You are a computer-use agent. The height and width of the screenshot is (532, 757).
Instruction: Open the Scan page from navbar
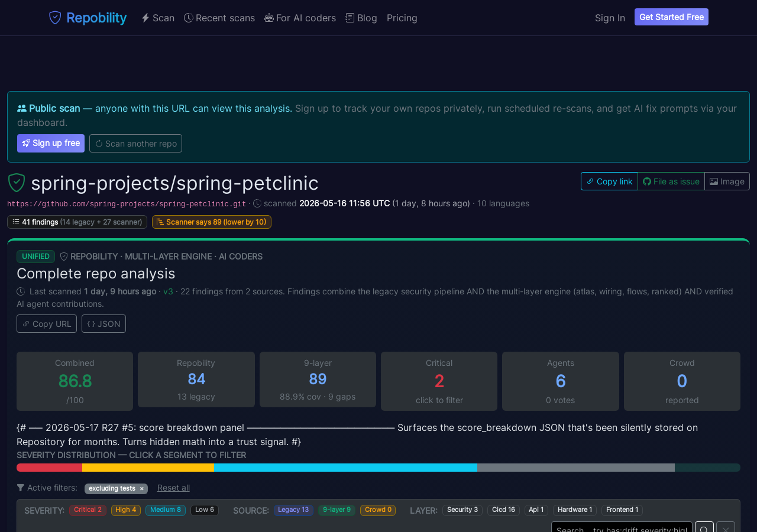click(158, 18)
